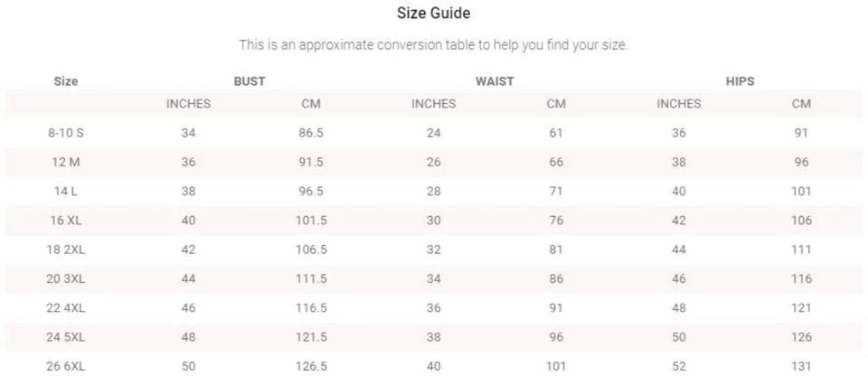Select the 14 L size row label
Viewport: 868px width, 386px height.
click(x=66, y=192)
